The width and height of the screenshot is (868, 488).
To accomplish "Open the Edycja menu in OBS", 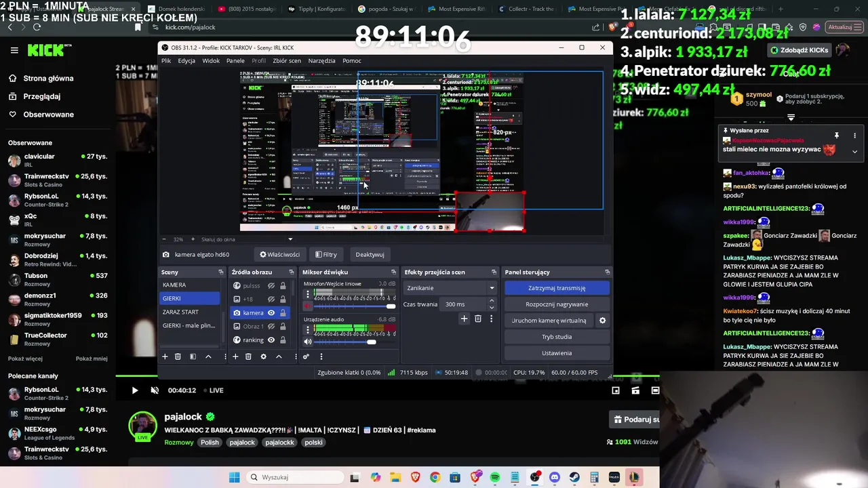I will point(186,60).
